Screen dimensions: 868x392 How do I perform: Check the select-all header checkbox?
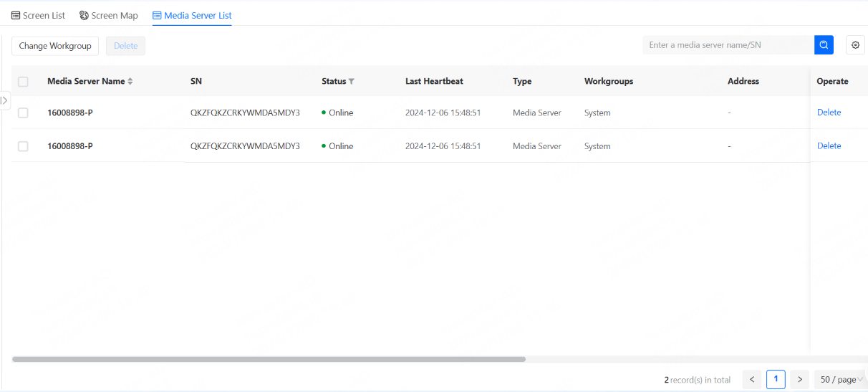(x=23, y=82)
